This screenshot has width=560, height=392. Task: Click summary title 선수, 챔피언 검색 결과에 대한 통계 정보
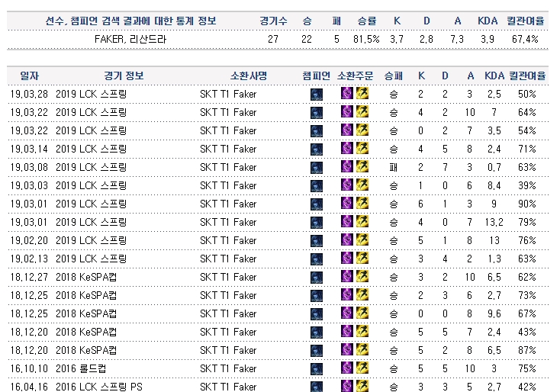click(130, 21)
